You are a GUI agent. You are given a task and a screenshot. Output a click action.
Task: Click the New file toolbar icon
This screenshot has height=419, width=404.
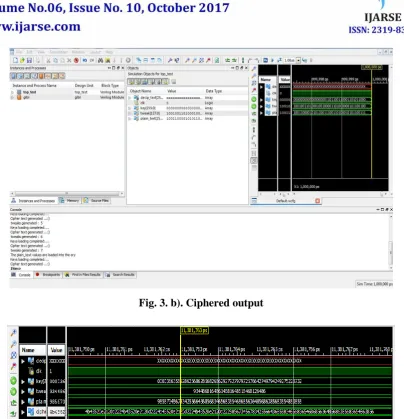click(x=15, y=60)
